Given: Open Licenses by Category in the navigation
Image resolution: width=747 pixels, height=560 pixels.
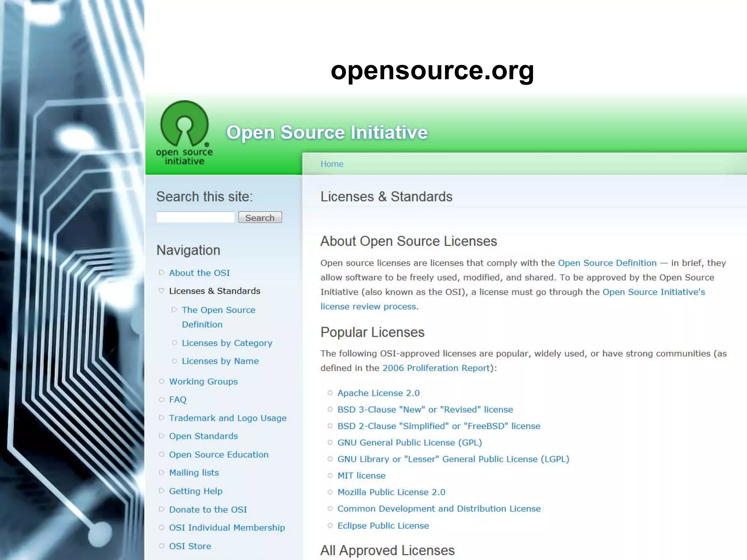Looking at the screenshot, I should pos(227,343).
